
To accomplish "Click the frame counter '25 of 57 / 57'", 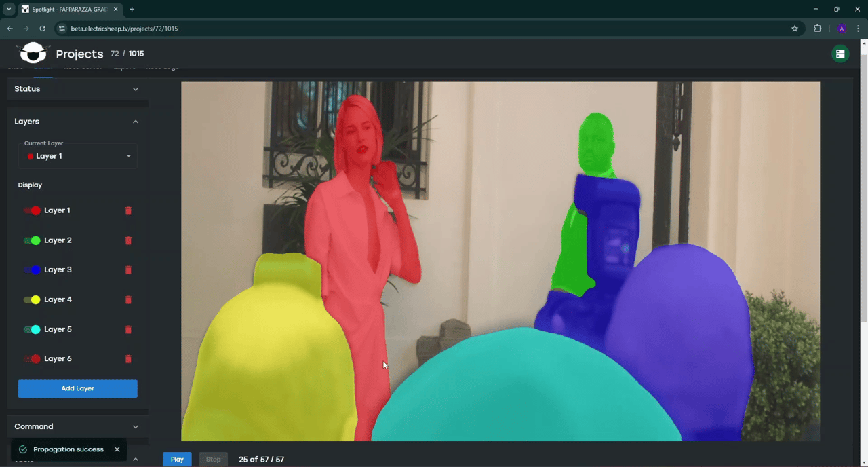I will pyautogui.click(x=261, y=460).
